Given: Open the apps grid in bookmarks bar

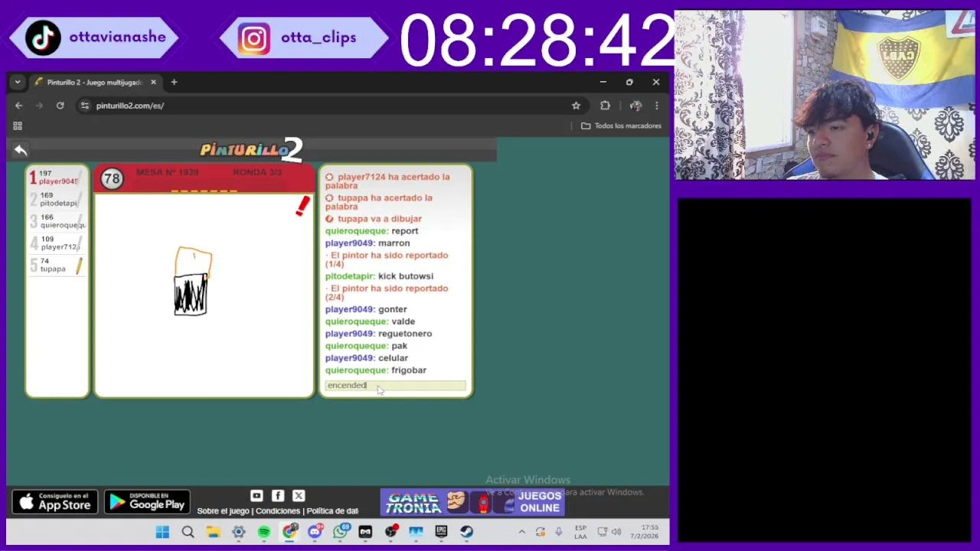Looking at the screenshot, I should click(x=18, y=126).
